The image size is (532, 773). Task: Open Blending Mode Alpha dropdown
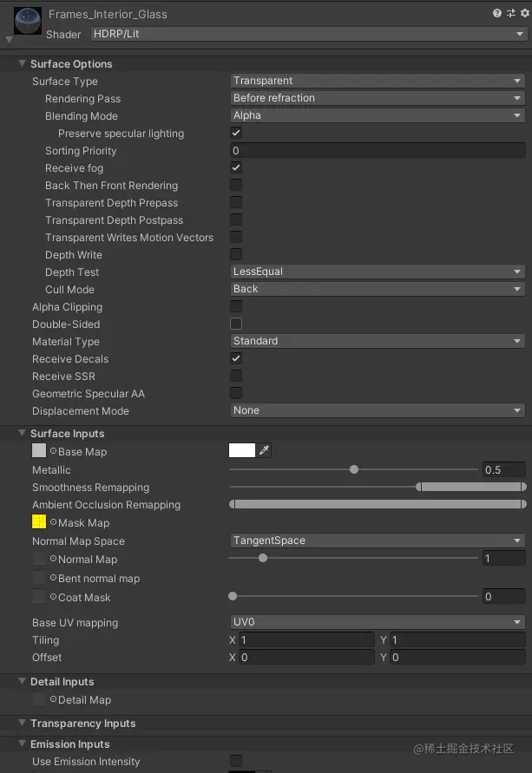pyautogui.click(x=378, y=115)
